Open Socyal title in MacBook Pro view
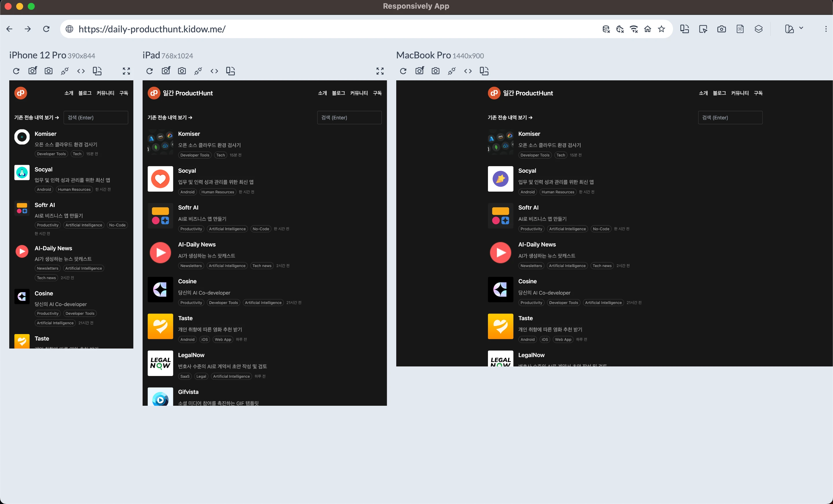833x504 pixels. [x=527, y=171]
